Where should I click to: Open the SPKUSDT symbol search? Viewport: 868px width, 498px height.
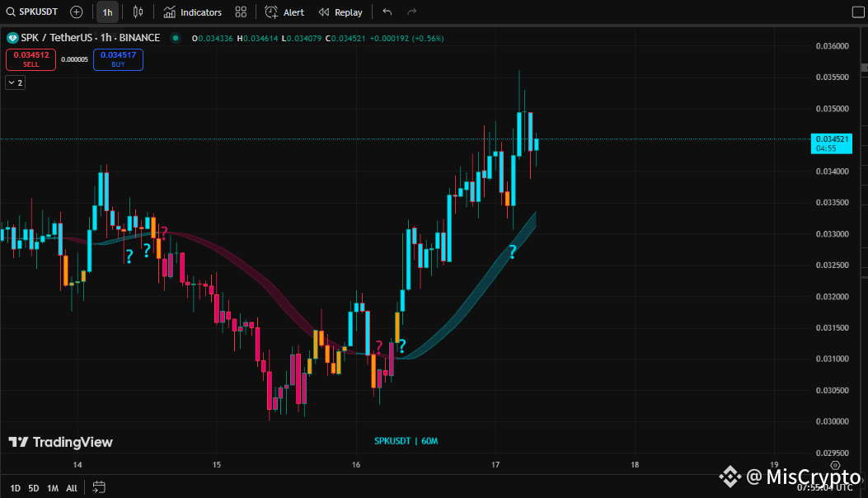click(x=31, y=12)
